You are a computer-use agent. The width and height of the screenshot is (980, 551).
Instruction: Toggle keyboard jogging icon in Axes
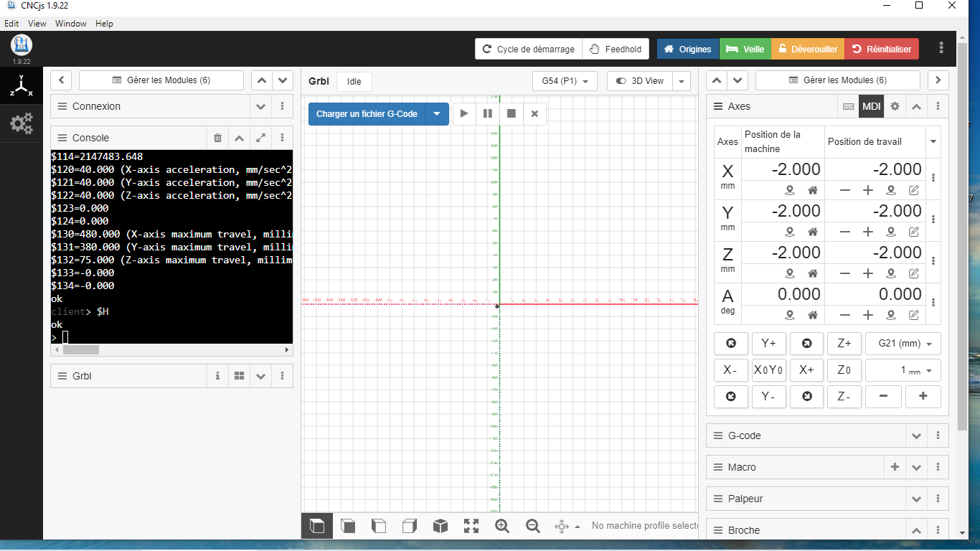click(849, 106)
